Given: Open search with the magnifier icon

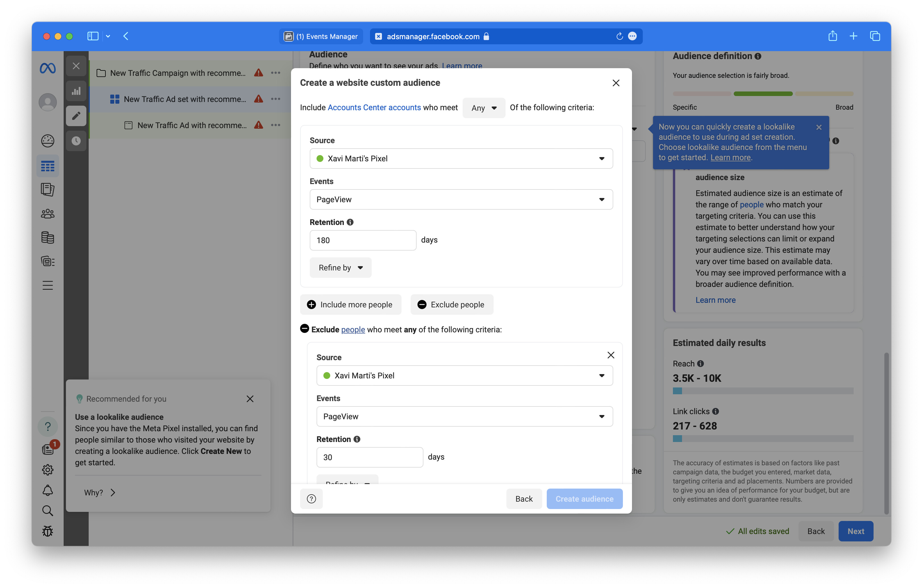Looking at the screenshot, I should click(47, 511).
